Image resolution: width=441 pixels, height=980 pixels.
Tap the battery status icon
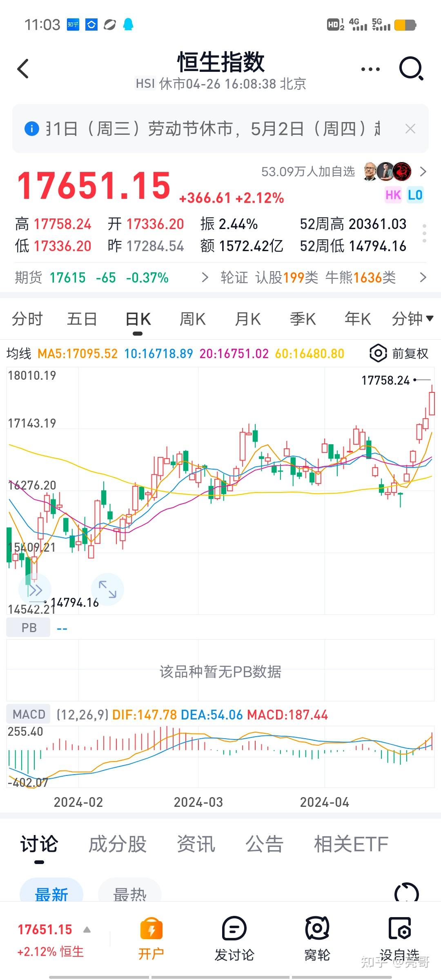[405, 25]
